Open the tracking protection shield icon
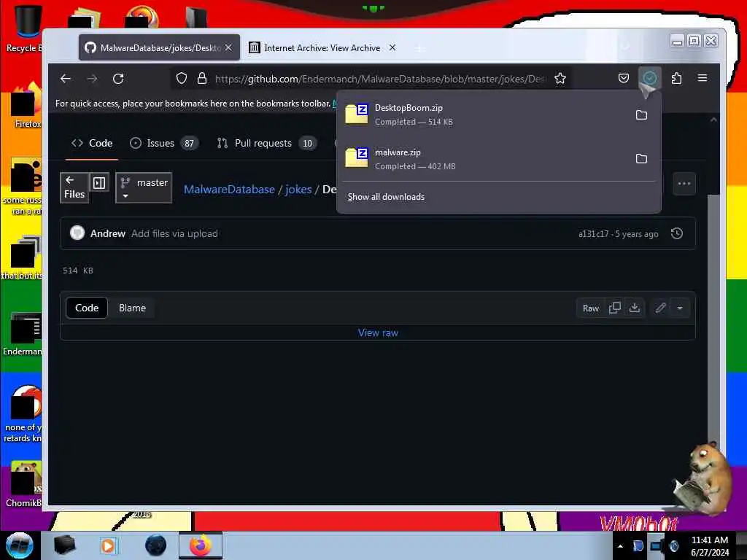The height and width of the screenshot is (560, 747). (182, 79)
